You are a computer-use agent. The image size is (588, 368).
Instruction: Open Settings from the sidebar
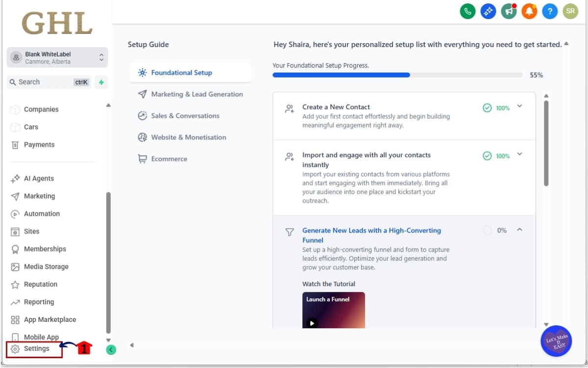(x=34, y=348)
